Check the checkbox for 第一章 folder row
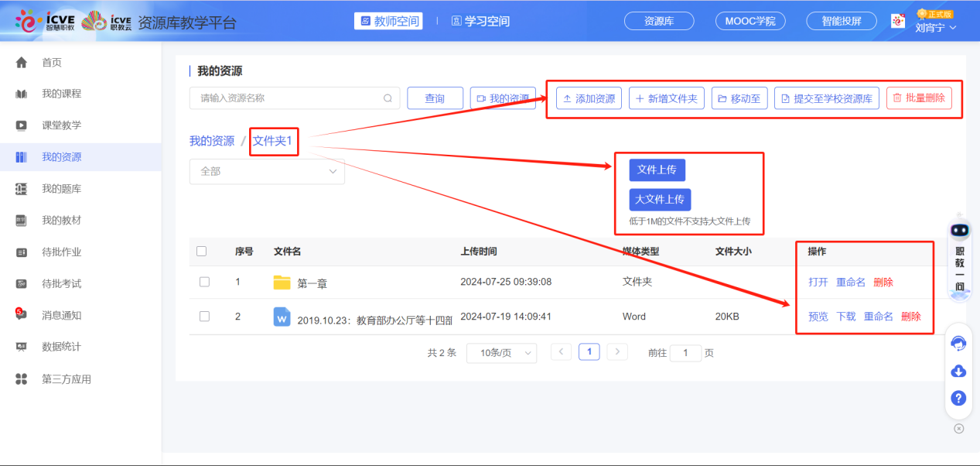The height and width of the screenshot is (466, 980). [x=203, y=282]
